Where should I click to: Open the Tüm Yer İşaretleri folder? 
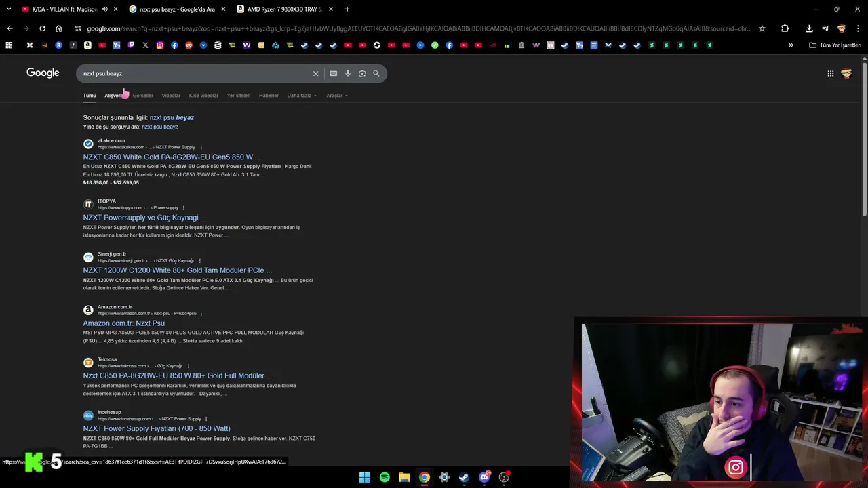pos(835,45)
